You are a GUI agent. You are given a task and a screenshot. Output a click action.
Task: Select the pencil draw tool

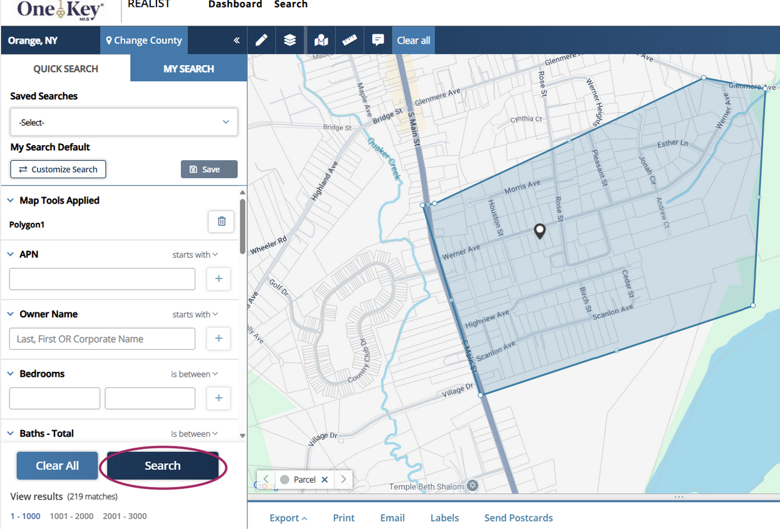(262, 40)
